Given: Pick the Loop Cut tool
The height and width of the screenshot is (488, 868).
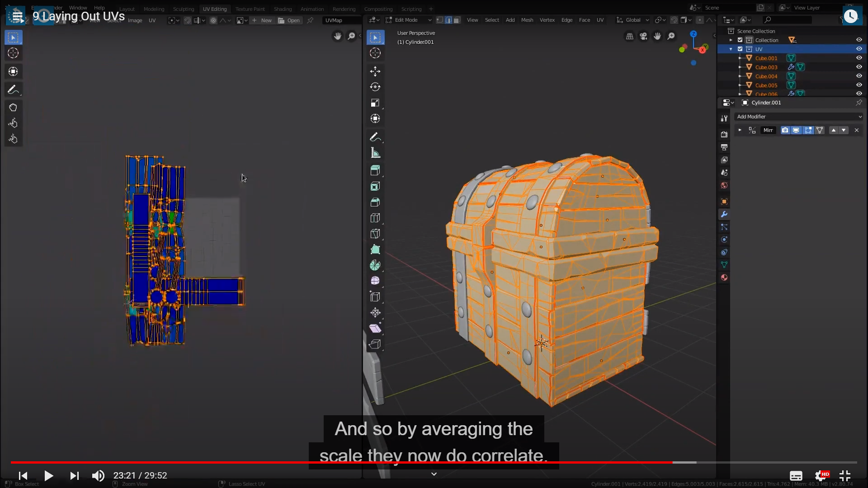Looking at the screenshot, I should [x=375, y=218].
